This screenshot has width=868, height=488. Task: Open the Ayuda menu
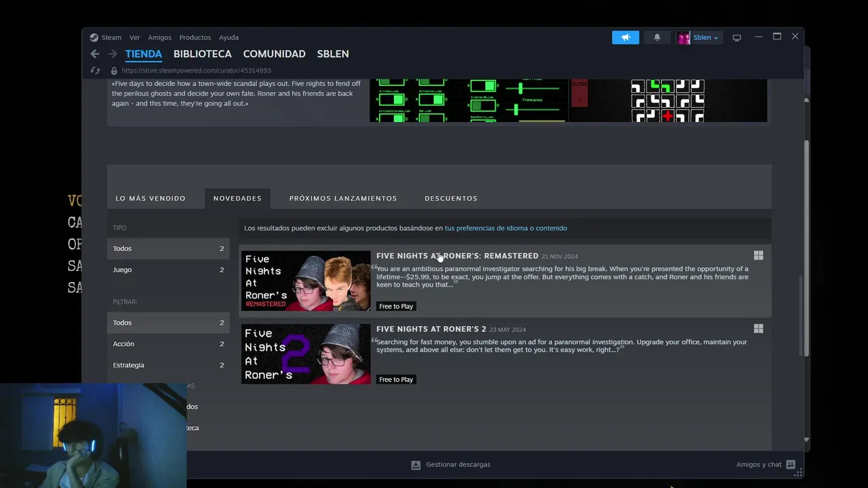229,37
